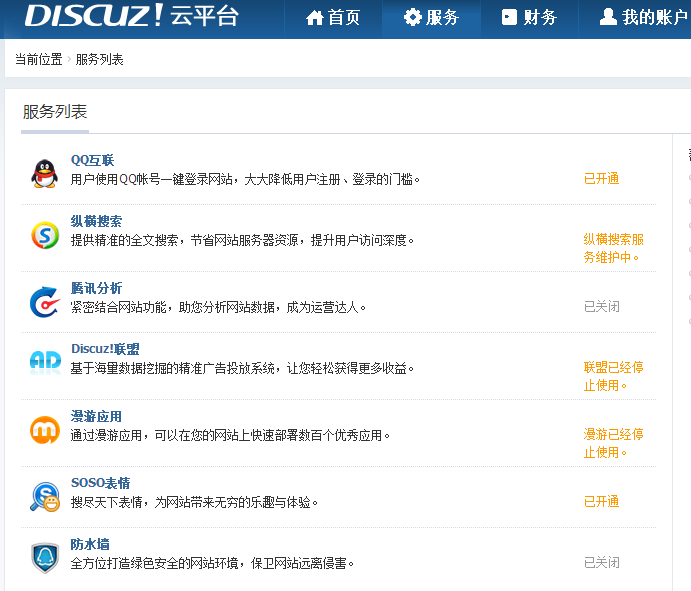Click the SOSO表情 已开通 status
Image resolution: width=691 pixels, height=591 pixels.
point(602,502)
